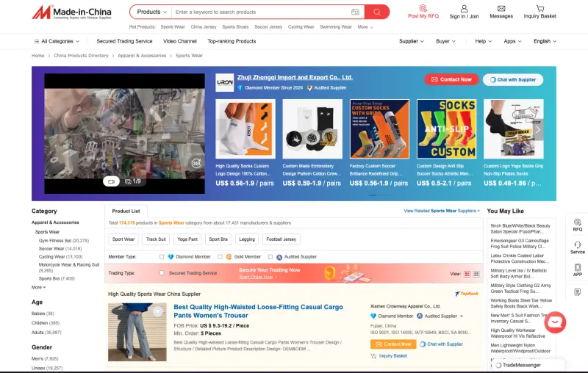Play the supplier banner video

[x=124, y=134]
